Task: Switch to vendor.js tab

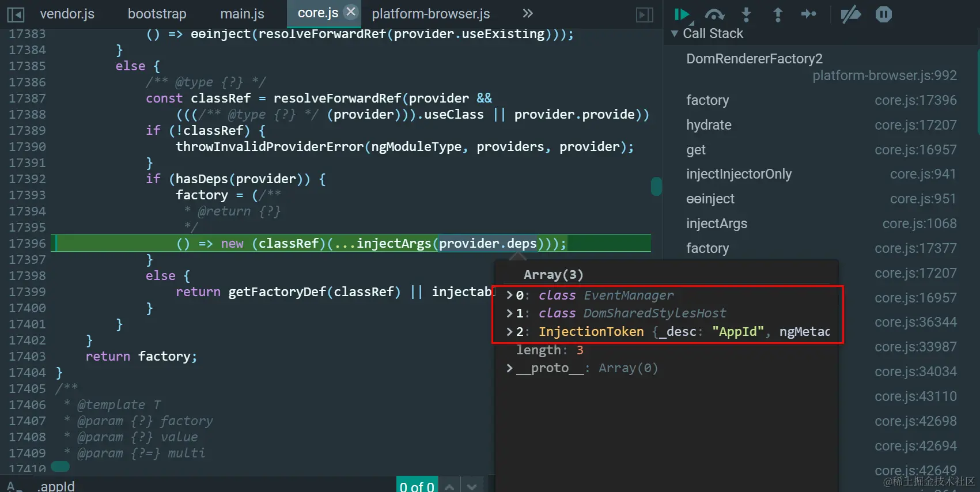Action: click(67, 13)
